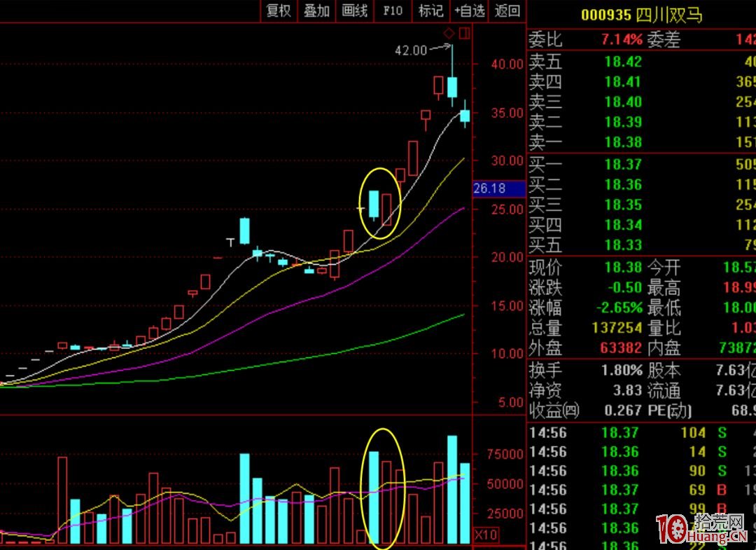Click the 40.00 price axis label
The image size is (756, 550).
click(x=507, y=64)
